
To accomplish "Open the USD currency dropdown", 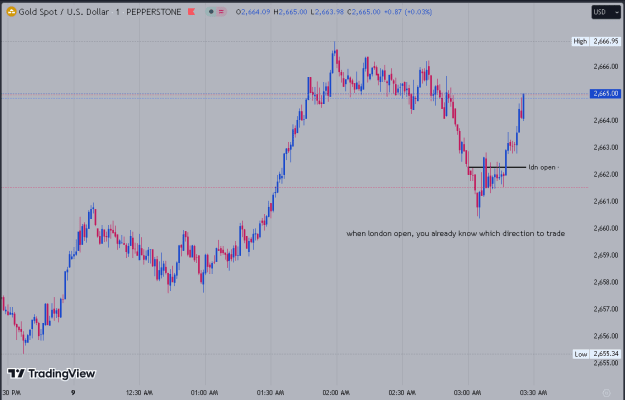I will coord(606,12).
